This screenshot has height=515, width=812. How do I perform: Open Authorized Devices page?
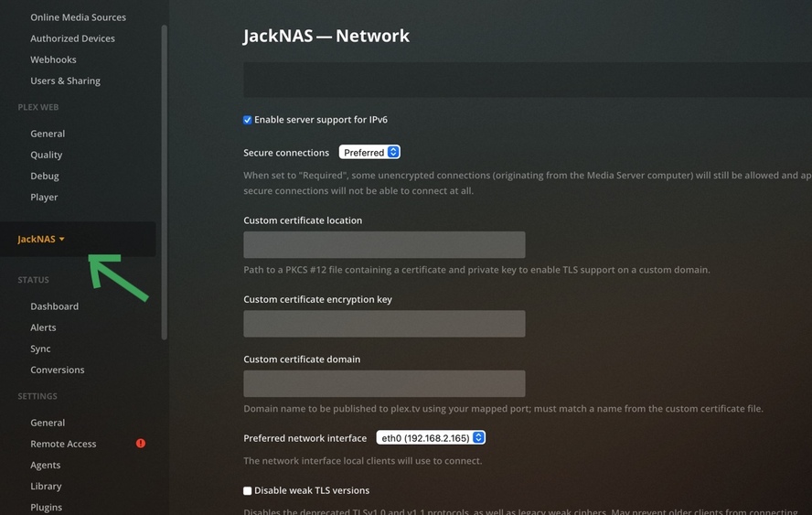(72, 38)
